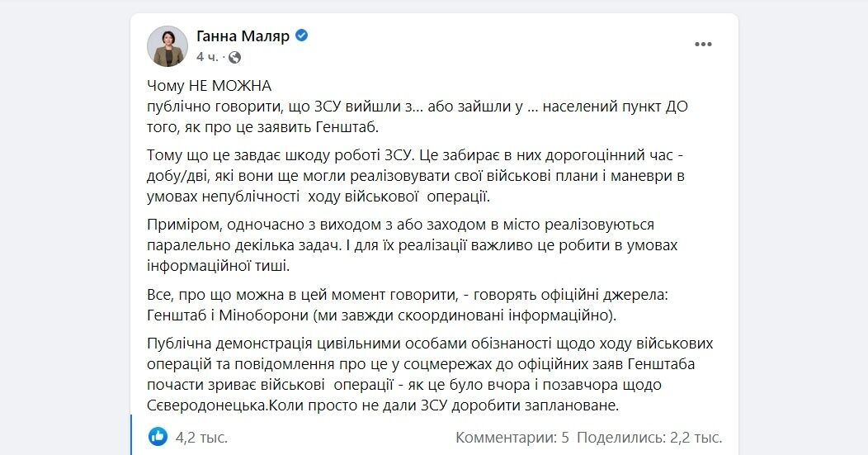Screen dimensions: 868x455
Task: Open Ганна Маляр's profile picture
Action: 167,46
